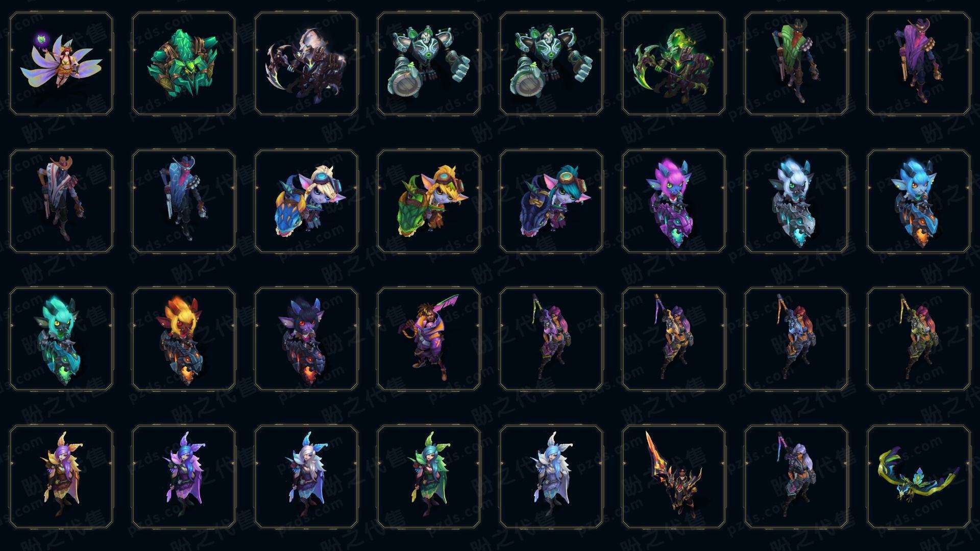This screenshot has height=551, width=980.
Task: Click the giant flaming sword warrior skin
Action: pos(674,477)
